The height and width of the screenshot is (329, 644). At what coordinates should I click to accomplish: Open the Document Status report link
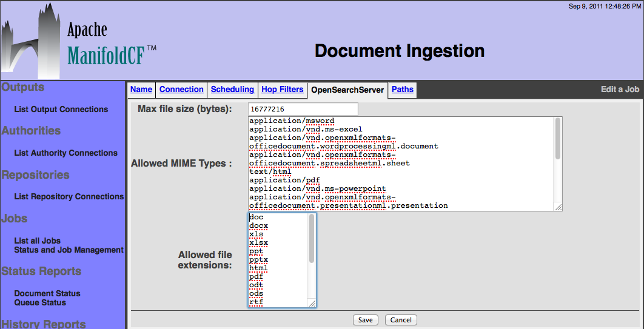coord(47,293)
